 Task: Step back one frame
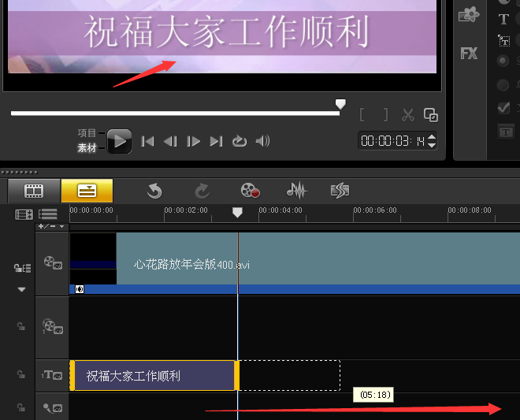pyautogui.click(x=170, y=141)
